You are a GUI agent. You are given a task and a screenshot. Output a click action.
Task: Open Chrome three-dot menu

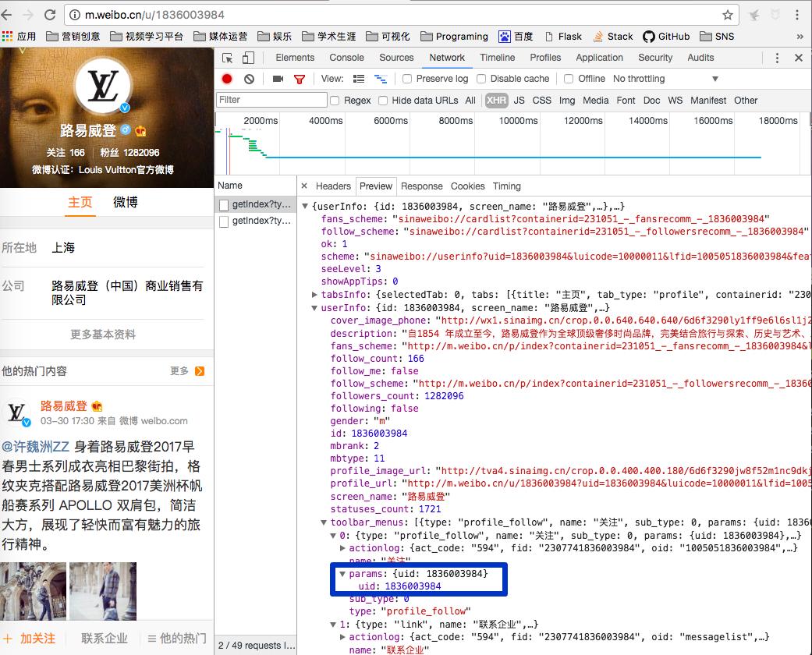tap(797, 15)
